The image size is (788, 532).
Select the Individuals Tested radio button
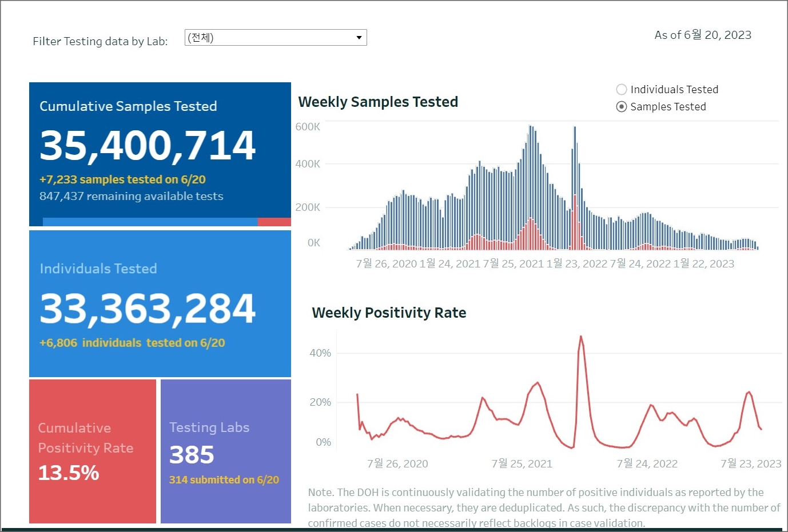click(622, 89)
